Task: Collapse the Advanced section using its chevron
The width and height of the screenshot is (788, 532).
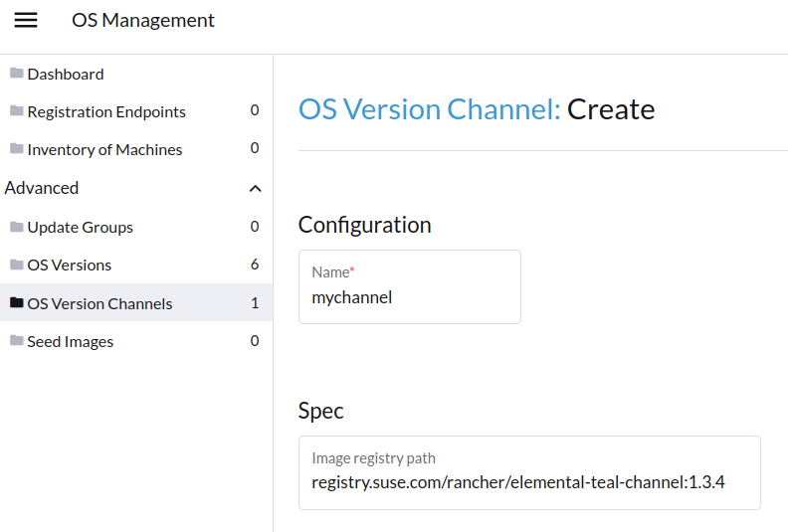Action: coord(255,188)
